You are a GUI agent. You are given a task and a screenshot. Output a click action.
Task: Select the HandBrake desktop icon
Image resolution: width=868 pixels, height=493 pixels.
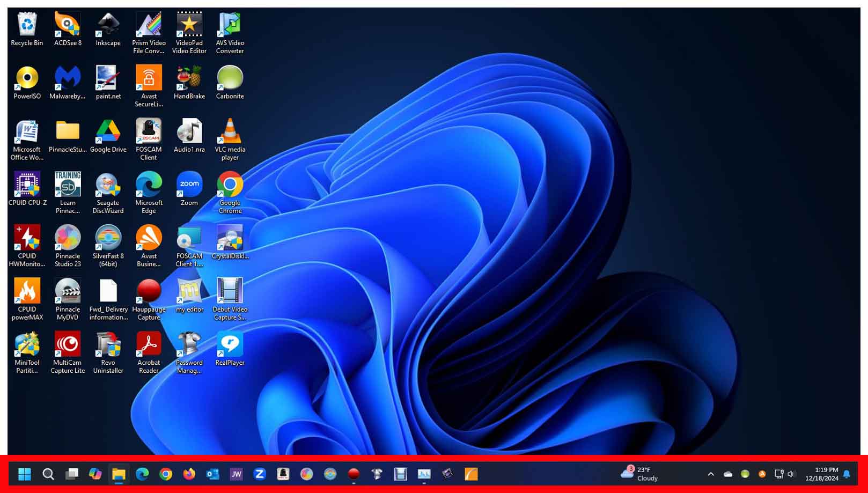(x=189, y=83)
